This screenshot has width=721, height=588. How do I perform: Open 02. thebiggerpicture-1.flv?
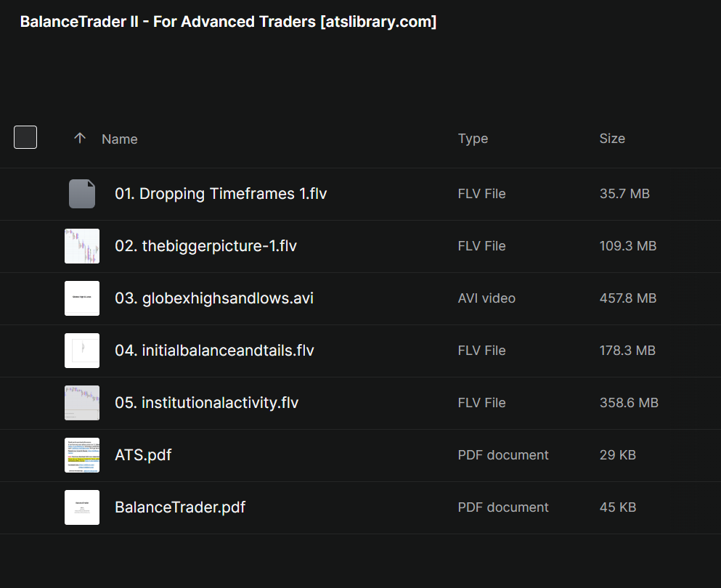click(205, 246)
